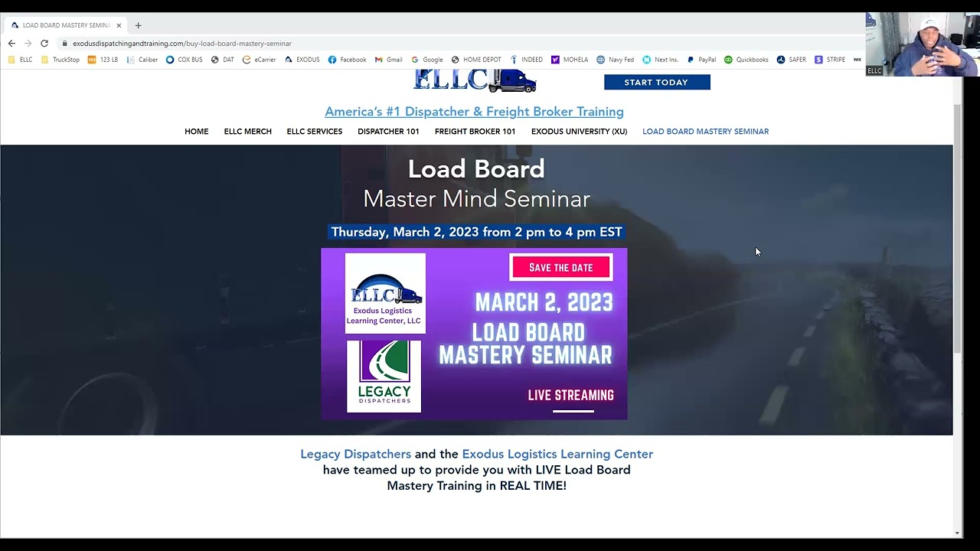
Task: Open ELLC SERVICES menu item
Action: pyautogui.click(x=315, y=132)
